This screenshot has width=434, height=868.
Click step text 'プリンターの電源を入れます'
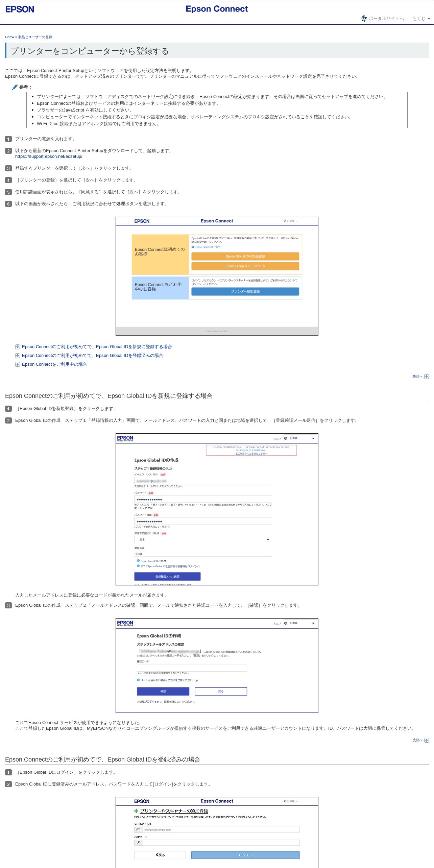tap(46, 139)
